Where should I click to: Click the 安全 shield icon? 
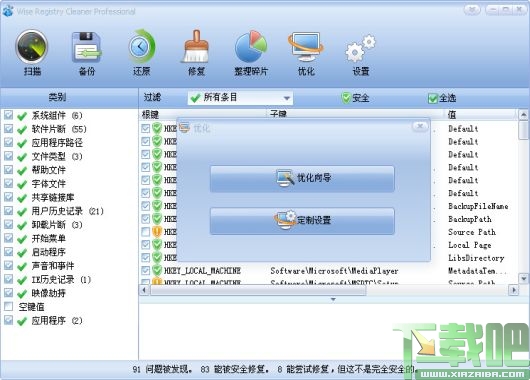point(346,98)
